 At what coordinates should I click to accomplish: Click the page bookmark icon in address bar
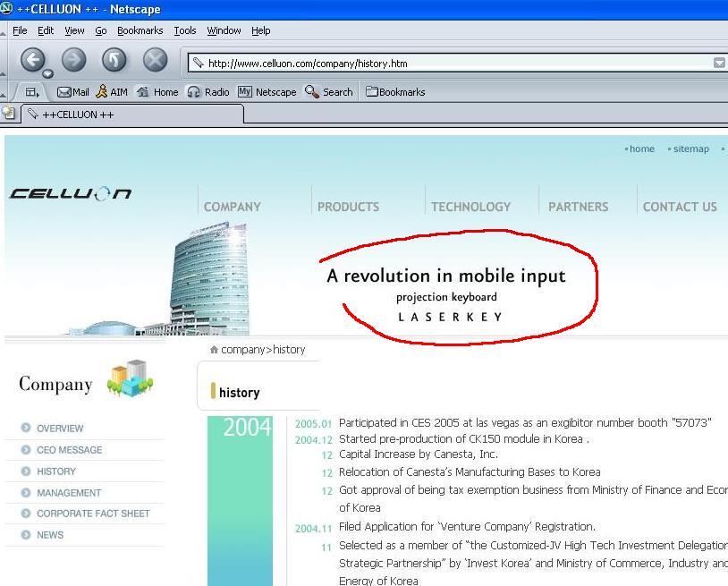(x=199, y=63)
